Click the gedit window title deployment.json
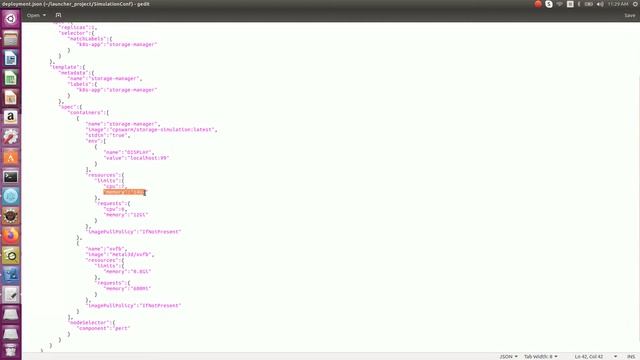Screen dimensions: 640x360 click(76, 4)
